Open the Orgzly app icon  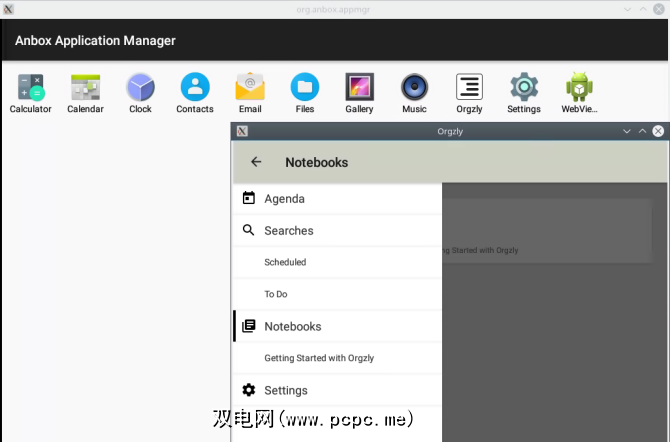pos(469,88)
